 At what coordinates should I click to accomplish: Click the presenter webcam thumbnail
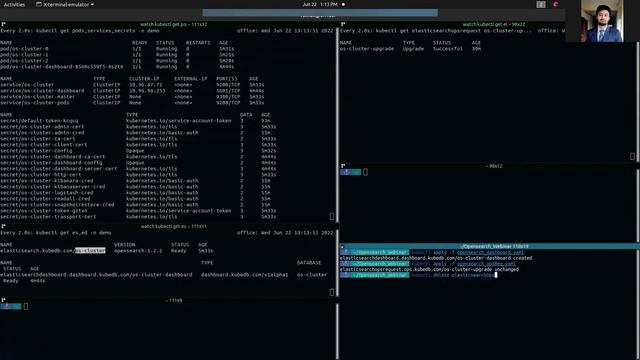pyautogui.click(x=602, y=21)
